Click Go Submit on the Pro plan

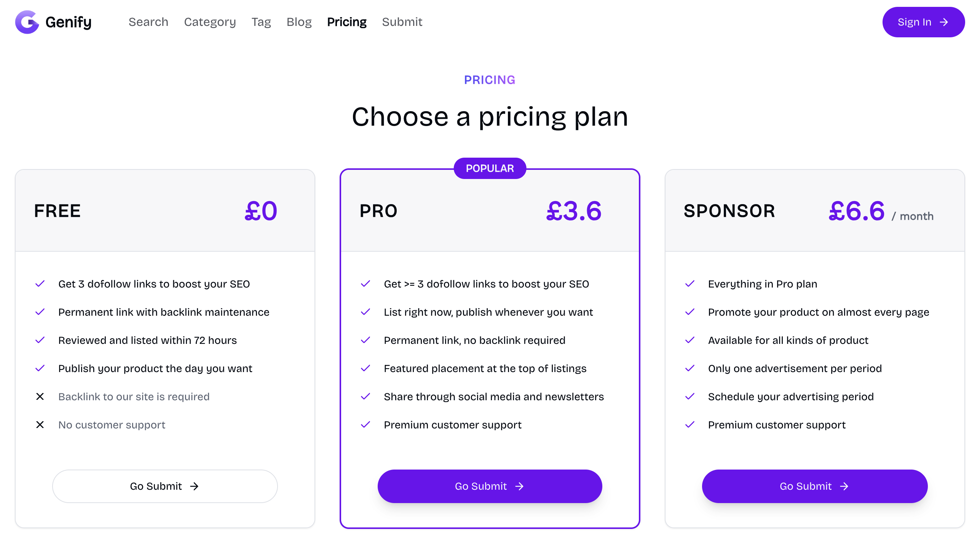(490, 486)
